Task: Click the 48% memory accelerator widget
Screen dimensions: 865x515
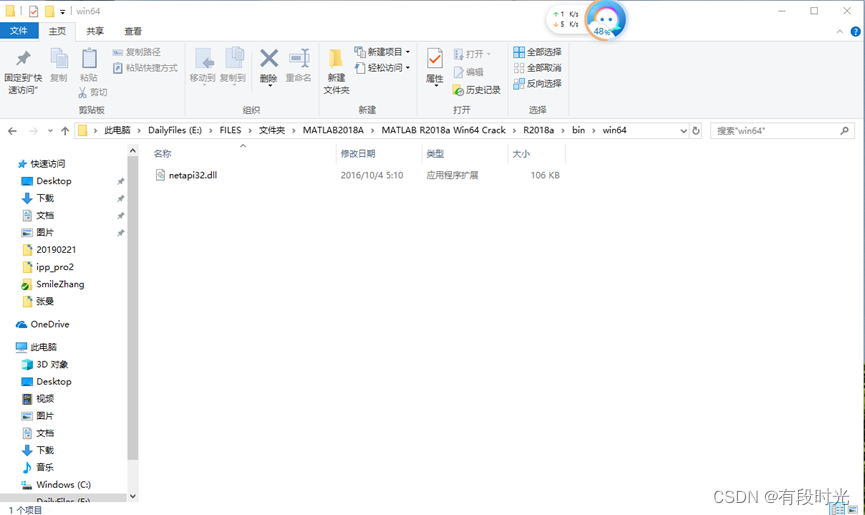Action: tap(606, 20)
